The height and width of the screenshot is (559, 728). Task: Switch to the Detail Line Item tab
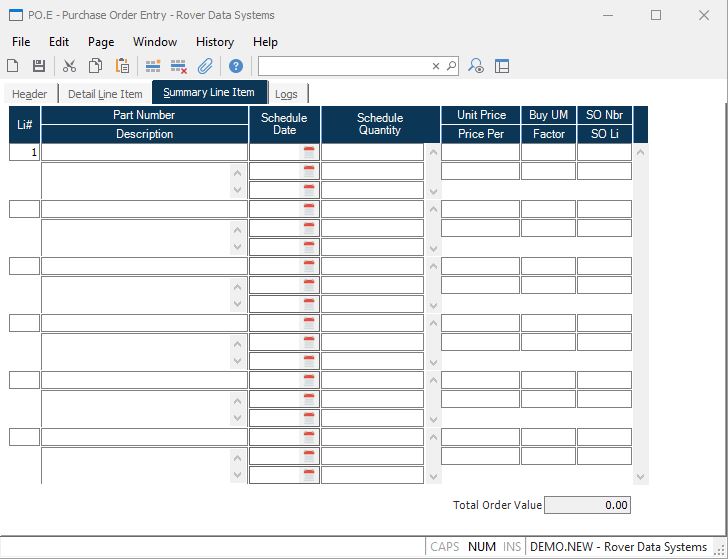click(x=105, y=94)
